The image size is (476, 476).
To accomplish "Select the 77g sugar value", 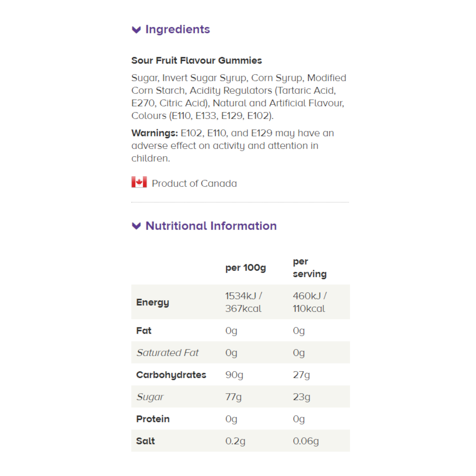I will click(x=233, y=397).
